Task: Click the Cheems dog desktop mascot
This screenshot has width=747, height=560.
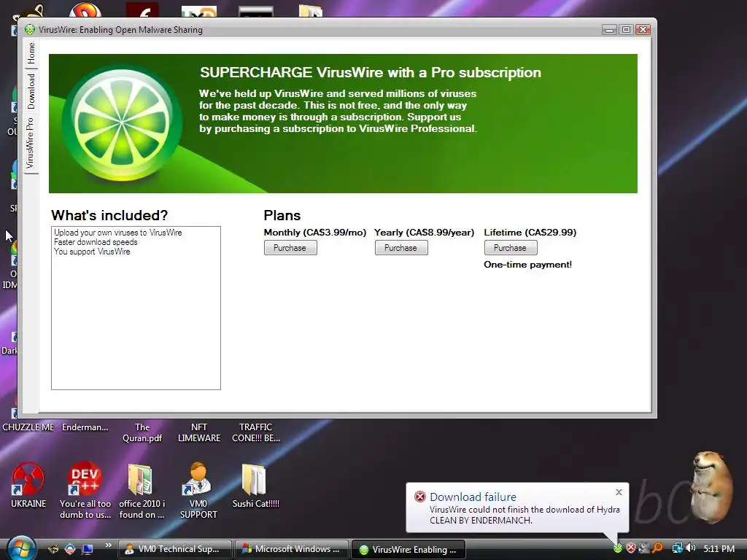Action: 711,486
